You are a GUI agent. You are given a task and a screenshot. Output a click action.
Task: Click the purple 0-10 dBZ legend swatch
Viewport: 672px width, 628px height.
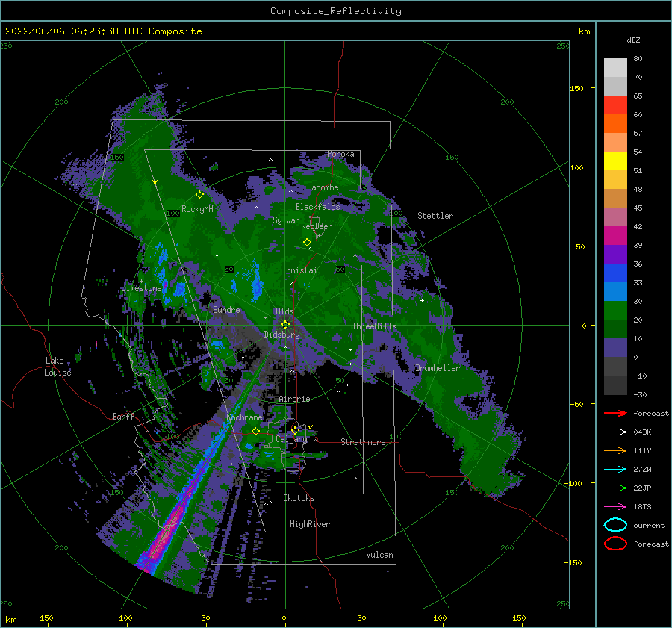tap(615, 348)
